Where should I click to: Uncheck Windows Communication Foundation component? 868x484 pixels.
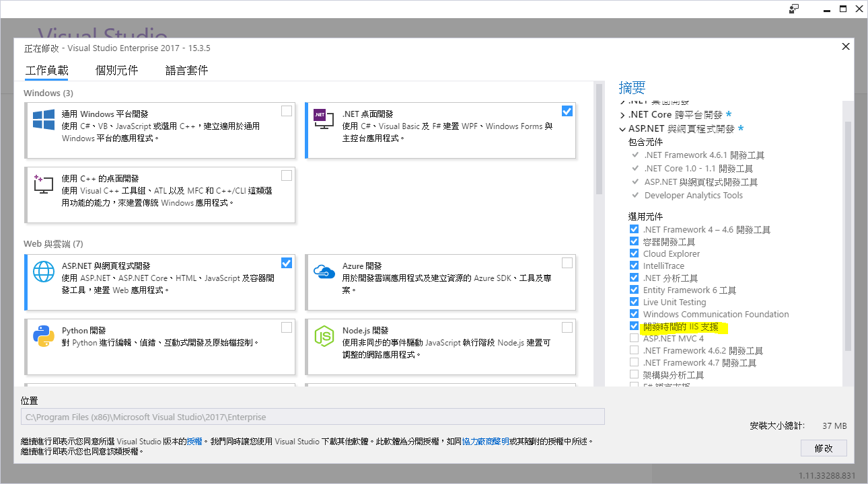(x=634, y=314)
